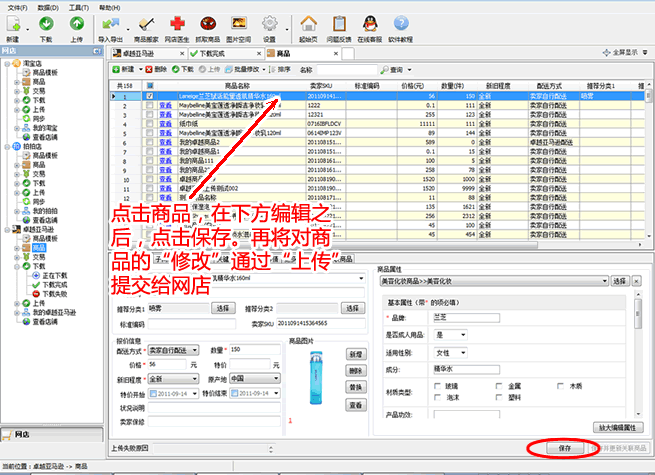This screenshot has height=475, width=655.
Task: Tick the checkbox in product row 2
Action: click(150, 105)
